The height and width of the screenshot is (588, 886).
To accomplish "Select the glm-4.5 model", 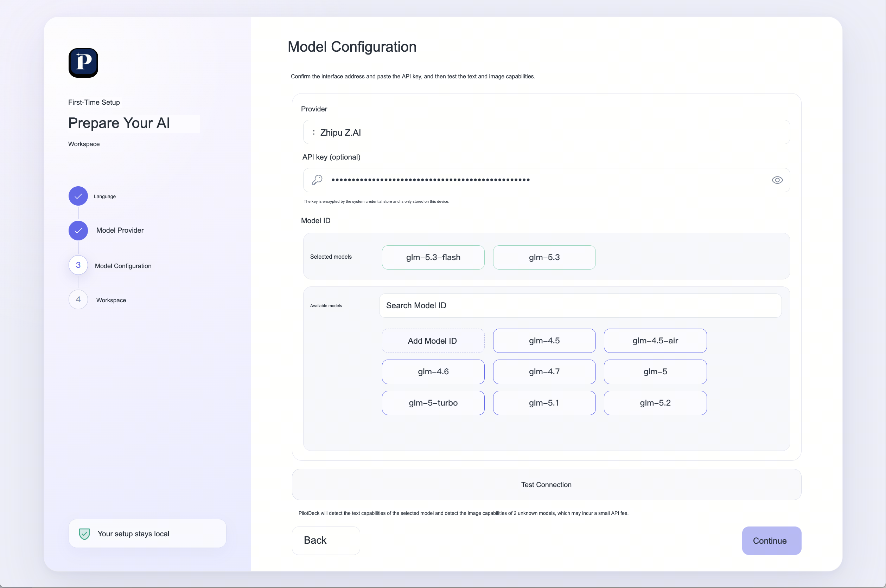I will (x=544, y=341).
